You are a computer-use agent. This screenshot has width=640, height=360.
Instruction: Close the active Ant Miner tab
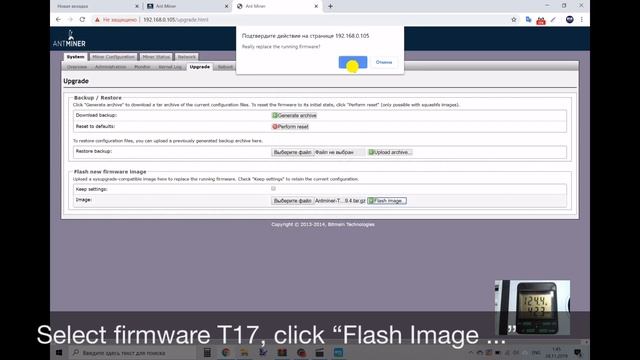(x=316, y=6)
